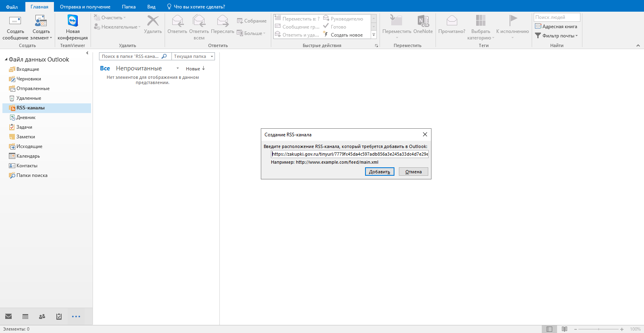Click the Create message icon
644x333 pixels.
tap(15, 21)
